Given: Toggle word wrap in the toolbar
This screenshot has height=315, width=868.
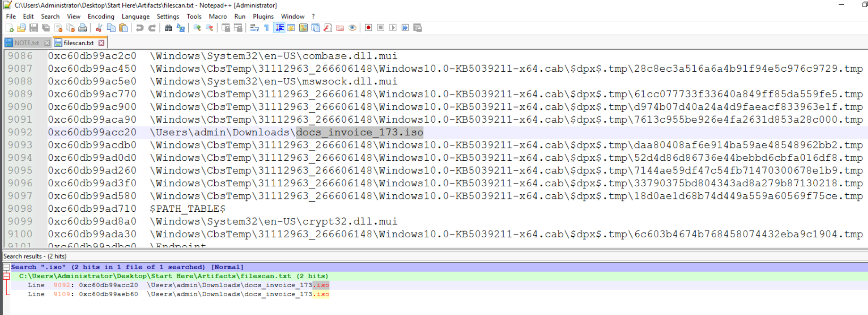Looking at the screenshot, I should (254, 28).
